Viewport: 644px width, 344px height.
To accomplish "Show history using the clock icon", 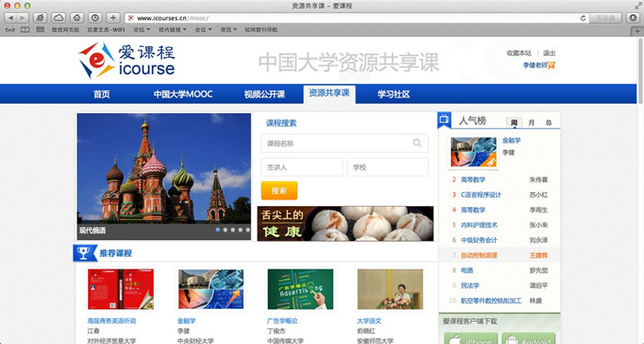I will click(x=95, y=18).
